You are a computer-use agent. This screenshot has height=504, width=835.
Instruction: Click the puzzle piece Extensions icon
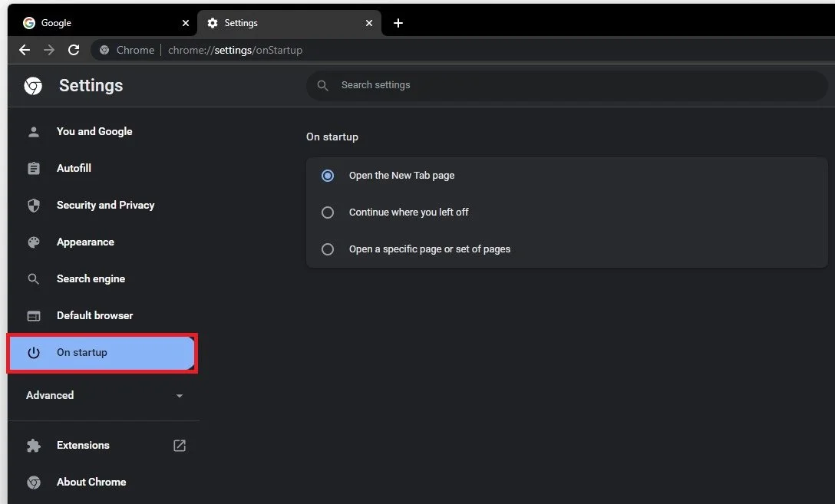coord(34,446)
